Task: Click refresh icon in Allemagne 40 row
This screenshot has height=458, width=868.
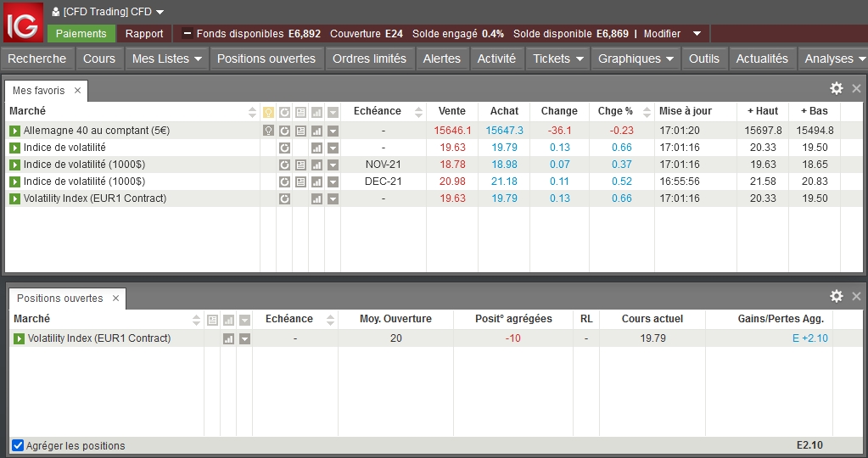Action: point(284,131)
